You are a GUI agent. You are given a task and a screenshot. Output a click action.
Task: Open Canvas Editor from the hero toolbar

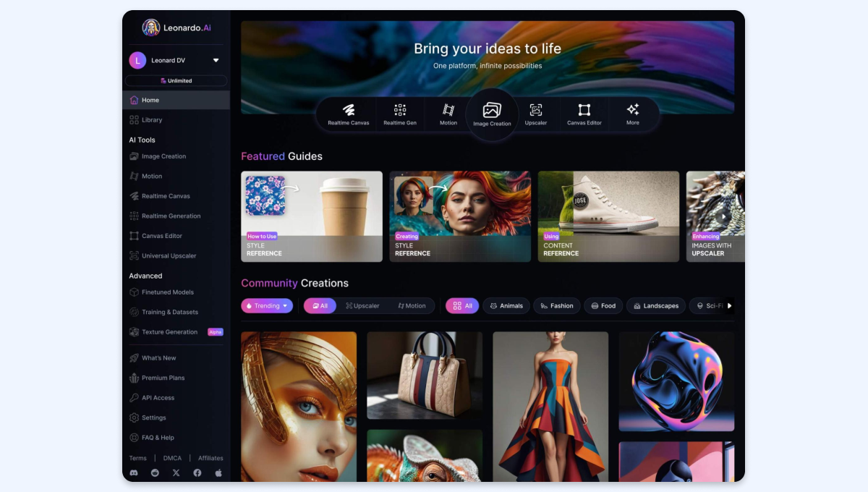[584, 111]
